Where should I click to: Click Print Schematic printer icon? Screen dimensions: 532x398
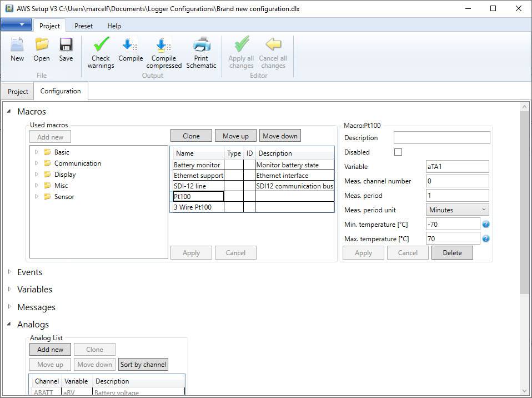coord(201,44)
